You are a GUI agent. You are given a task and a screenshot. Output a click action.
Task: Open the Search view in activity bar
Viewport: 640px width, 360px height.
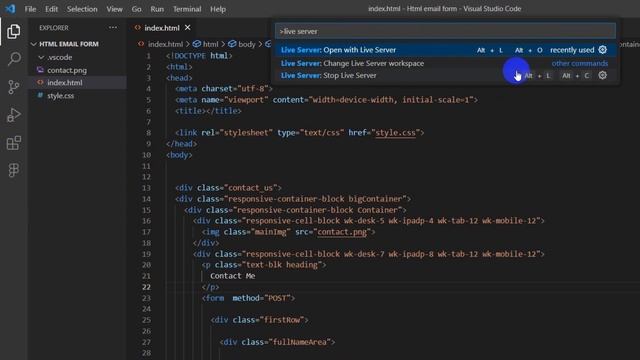click(13, 59)
